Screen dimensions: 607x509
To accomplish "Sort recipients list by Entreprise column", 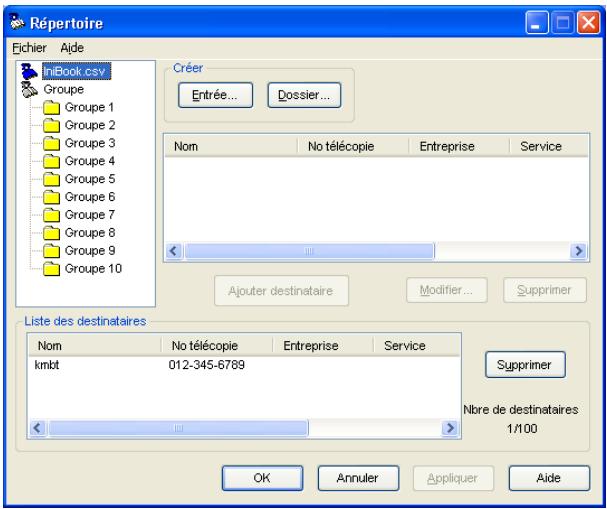I will point(322,346).
